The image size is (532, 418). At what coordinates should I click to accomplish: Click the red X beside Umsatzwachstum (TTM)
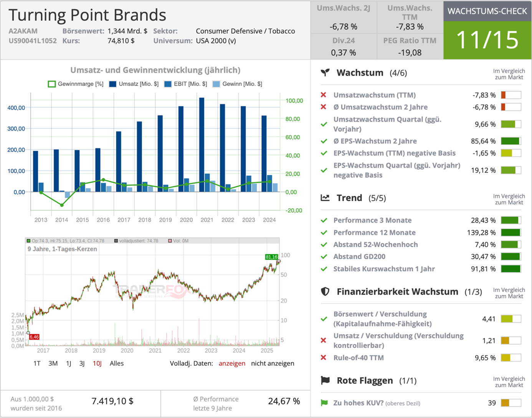pos(324,95)
